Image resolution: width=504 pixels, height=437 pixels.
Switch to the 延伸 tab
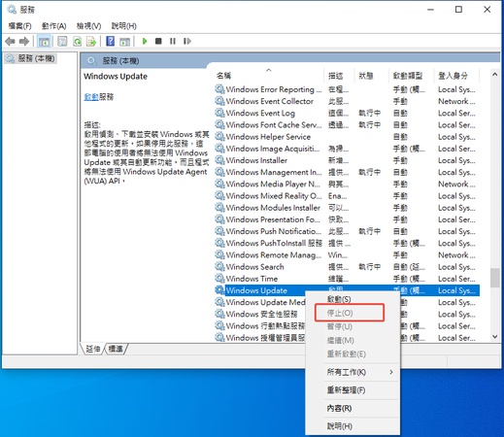[93, 349]
